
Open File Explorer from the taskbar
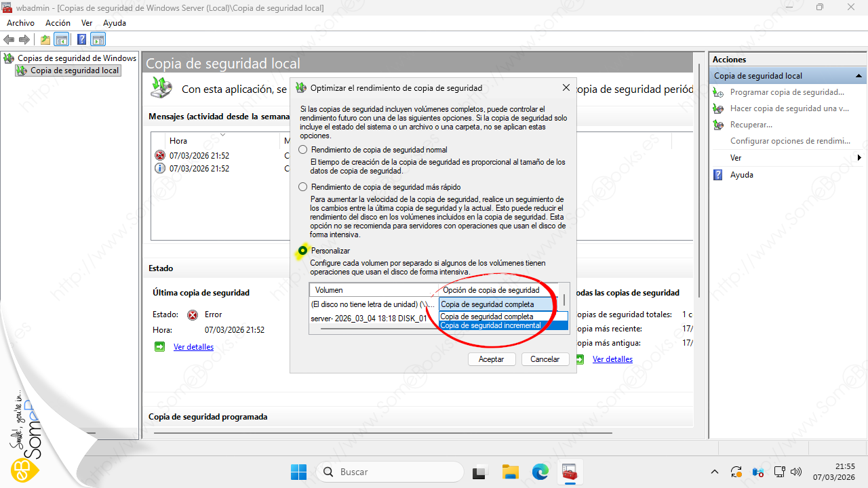coord(510,472)
